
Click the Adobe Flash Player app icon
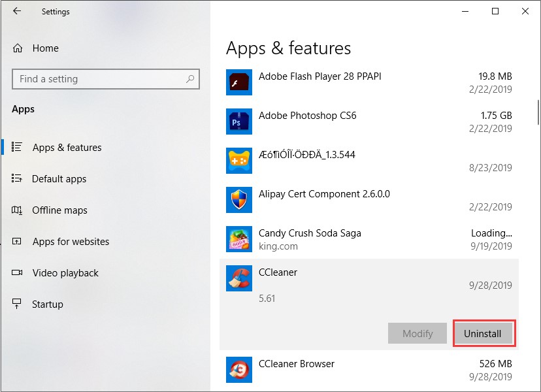coord(239,82)
